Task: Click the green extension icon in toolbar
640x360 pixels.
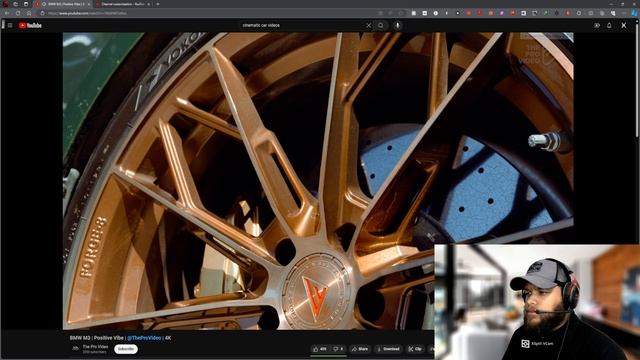Action: 546,13
